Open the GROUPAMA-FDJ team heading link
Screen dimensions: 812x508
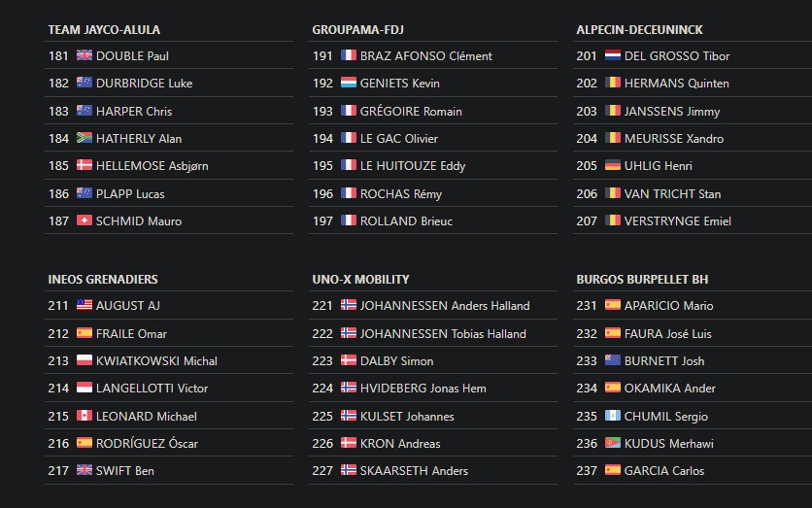point(357,30)
